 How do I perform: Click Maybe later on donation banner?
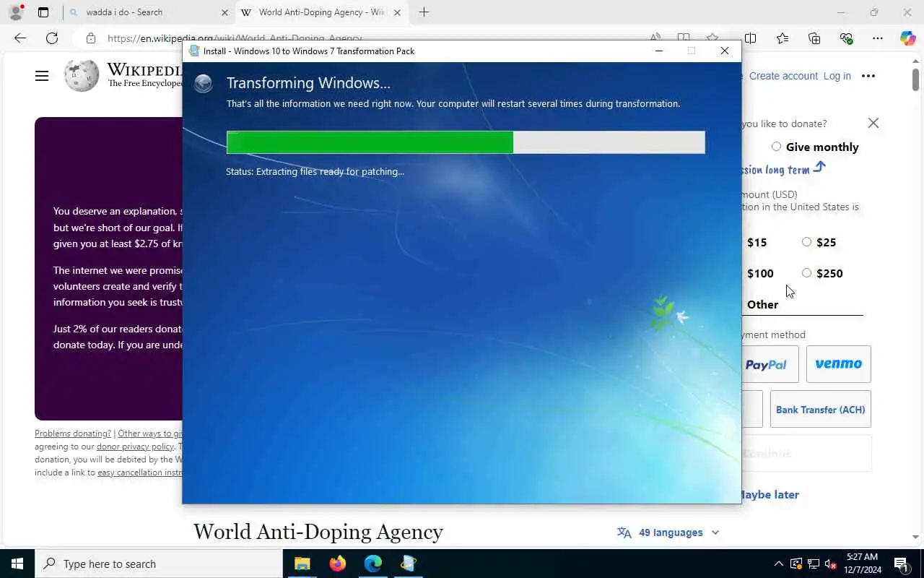(x=769, y=495)
